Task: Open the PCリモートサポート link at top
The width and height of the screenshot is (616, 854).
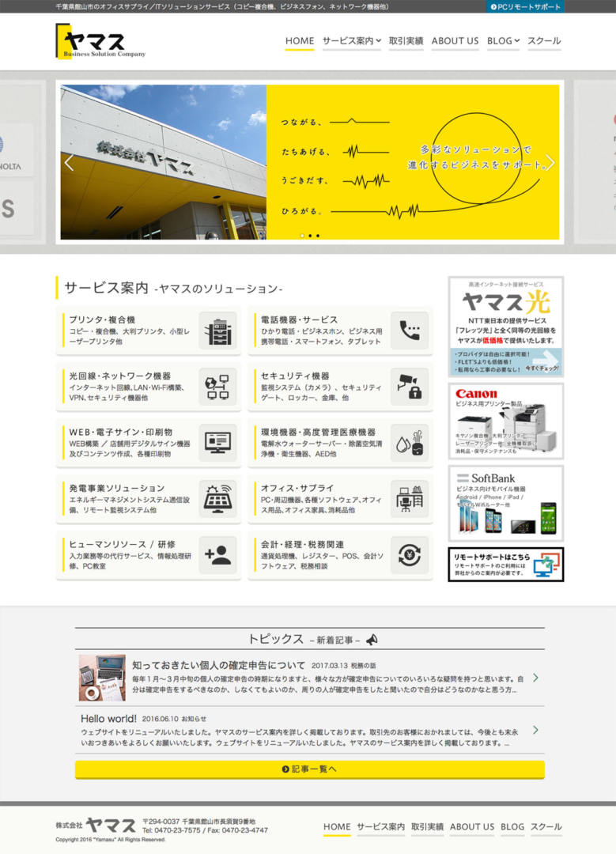Action: point(525,6)
